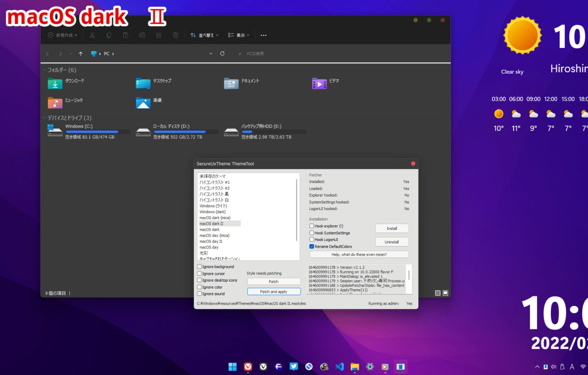Enable the Hook SystemSettings checkbox
The image size is (588, 375).
coord(311,233)
